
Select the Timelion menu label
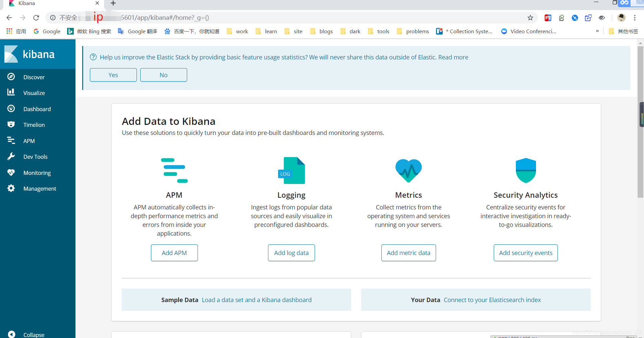click(x=34, y=125)
